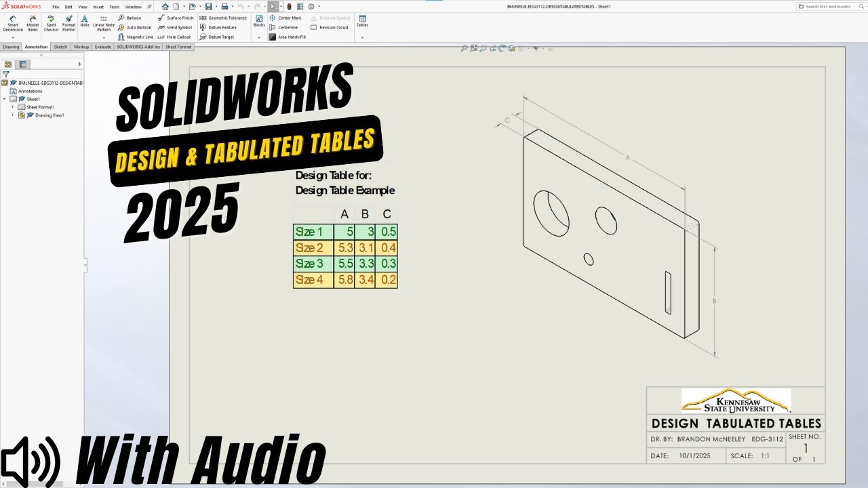
Task: Add a Hole Callout
Action: [x=174, y=37]
